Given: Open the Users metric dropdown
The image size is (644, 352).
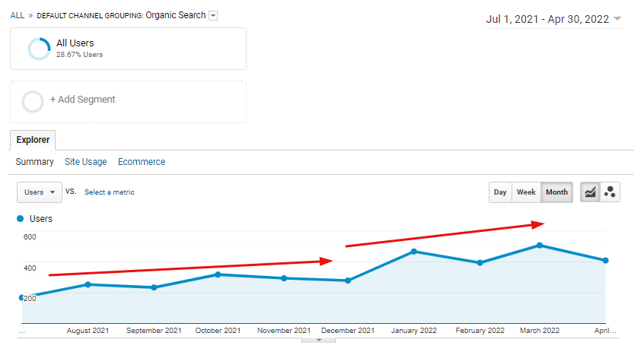Looking at the screenshot, I should tap(39, 192).
